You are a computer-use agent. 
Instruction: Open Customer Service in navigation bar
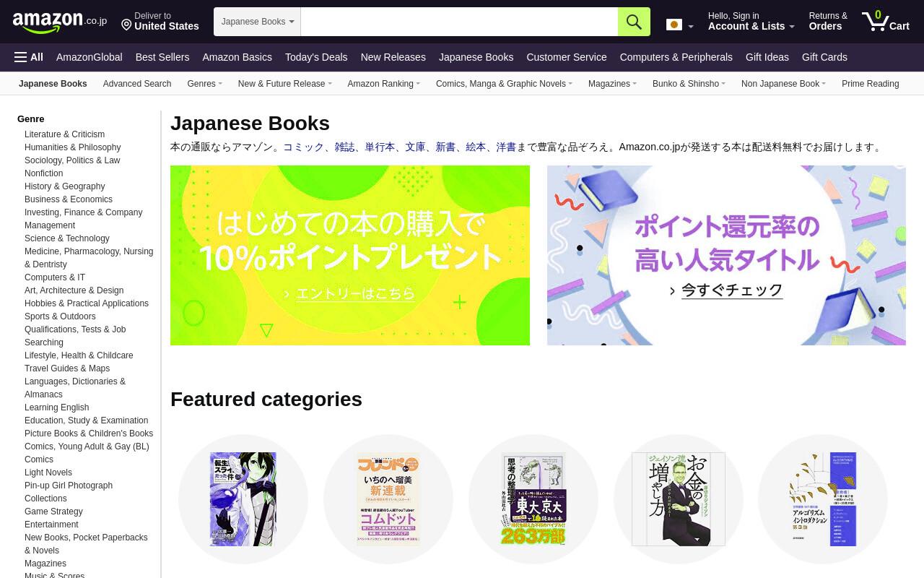click(x=567, y=57)
